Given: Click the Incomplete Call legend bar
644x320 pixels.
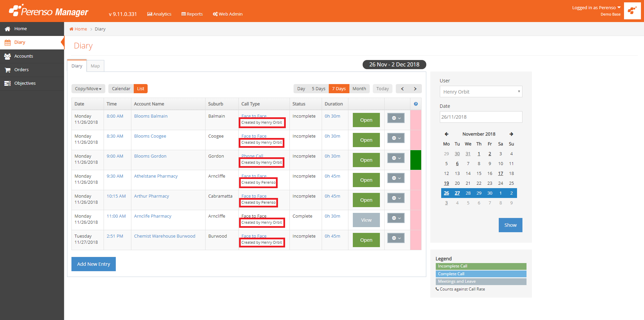Looking at the screenshot, I should [x=481, y=266].
